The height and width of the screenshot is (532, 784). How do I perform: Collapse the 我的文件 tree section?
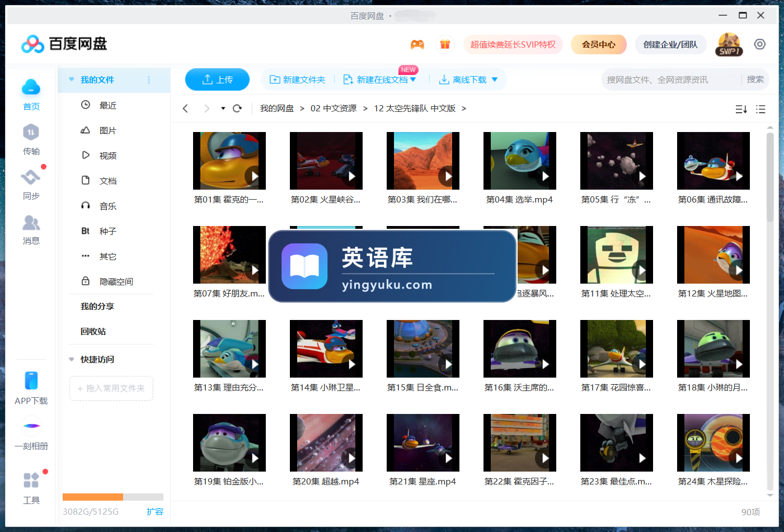[72, 79]
